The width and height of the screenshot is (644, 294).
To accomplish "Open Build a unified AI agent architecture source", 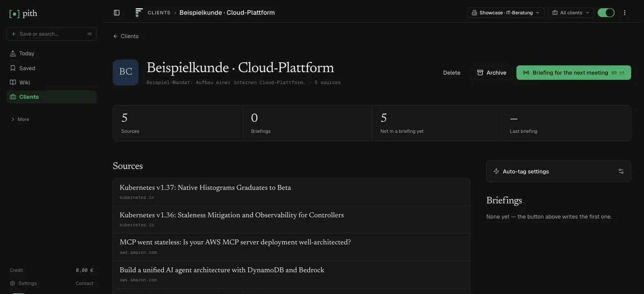I will (291, 274).
